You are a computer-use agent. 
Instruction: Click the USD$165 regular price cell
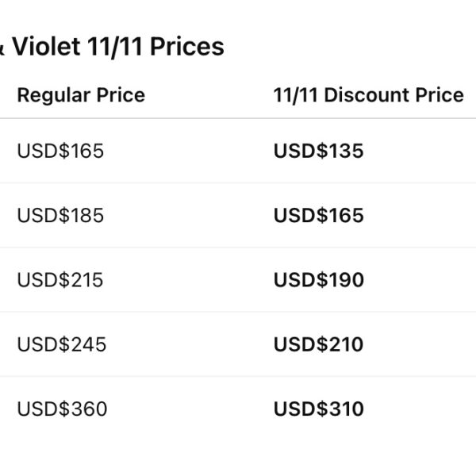tap(60, 151)
